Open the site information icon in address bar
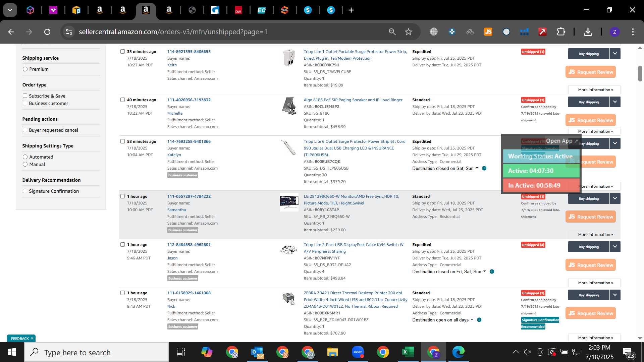Image resolution: width=644 pixels, height=362 pixels. pos(69,32)
